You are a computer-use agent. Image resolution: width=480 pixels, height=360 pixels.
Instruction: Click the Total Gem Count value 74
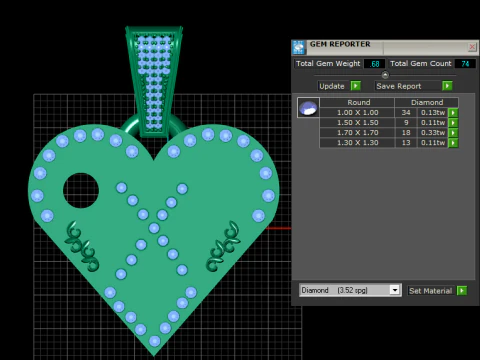coord(465,64)
